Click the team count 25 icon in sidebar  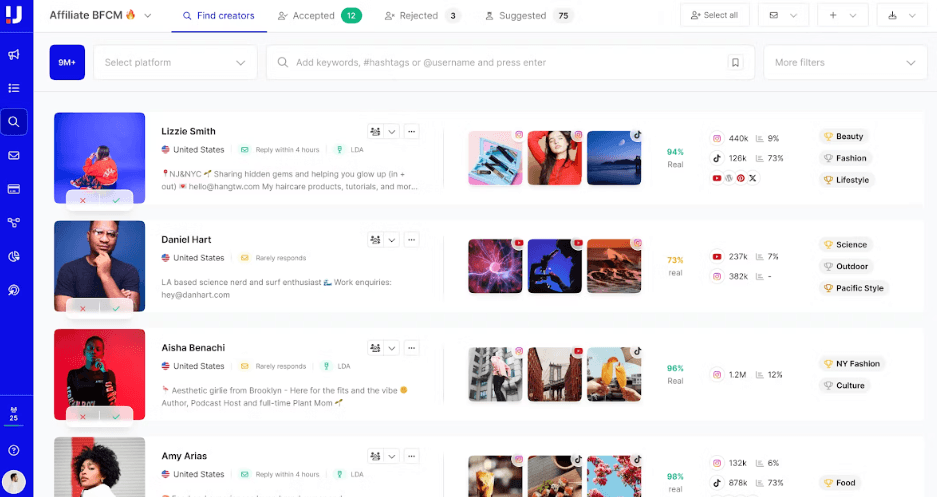point(14,414)
